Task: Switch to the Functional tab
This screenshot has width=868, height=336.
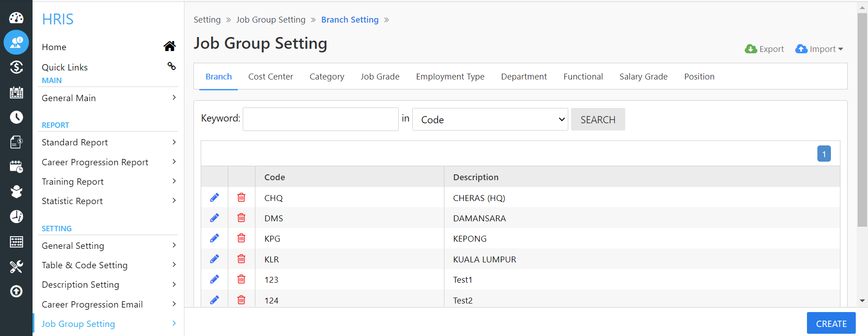Action: pyautogui.click(x=583, y=76)
